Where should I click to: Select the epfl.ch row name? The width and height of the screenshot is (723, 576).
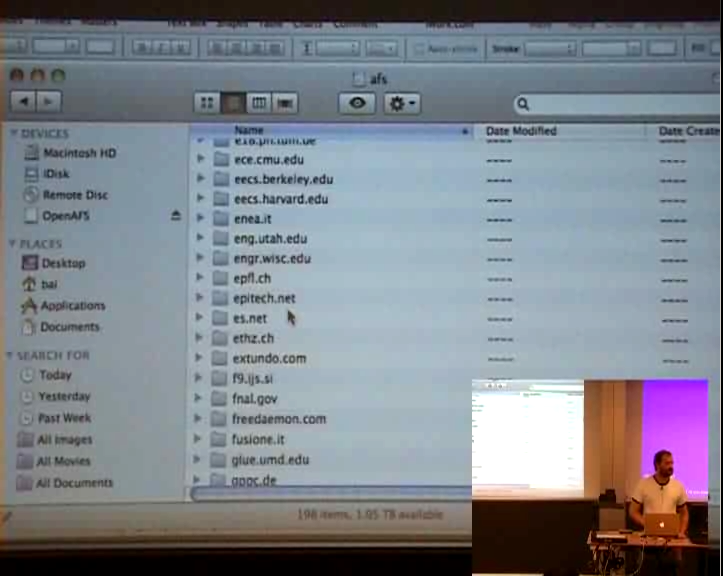pos(252,278)
